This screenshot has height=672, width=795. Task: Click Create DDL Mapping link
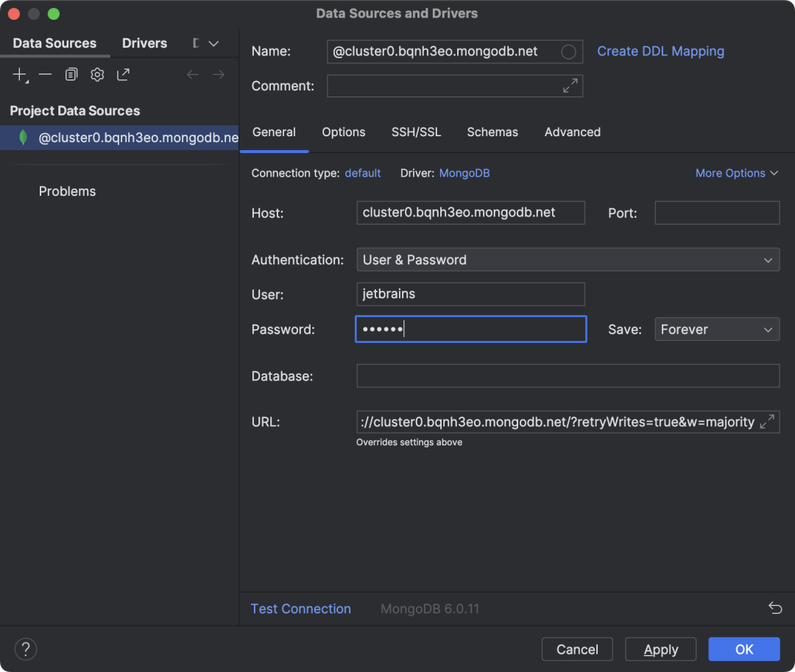pyautogui.click(x=660, y=52)
